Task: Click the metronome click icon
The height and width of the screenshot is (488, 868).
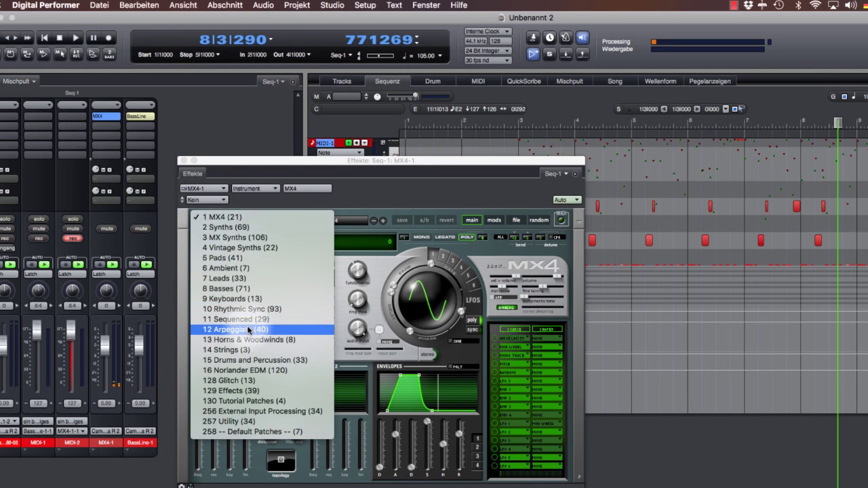Action: click(x=565, y=38)
